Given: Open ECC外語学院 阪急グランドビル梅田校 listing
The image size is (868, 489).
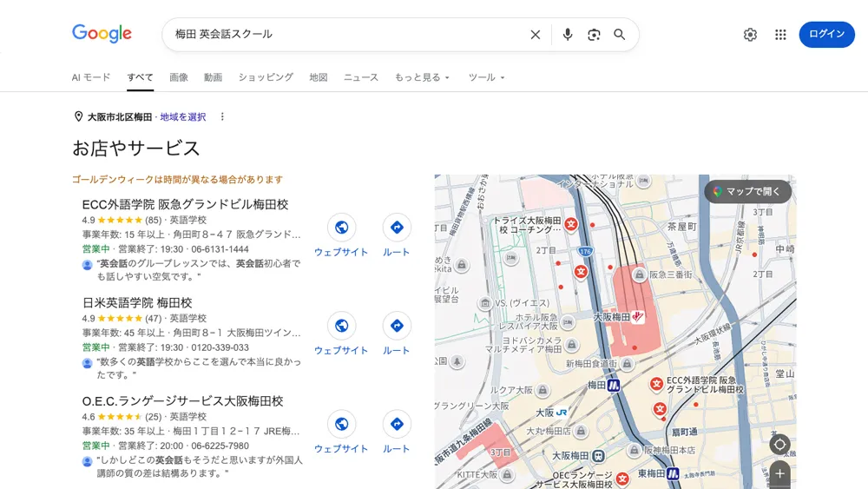Looking at the screenshot, I should tap(185, 204).
